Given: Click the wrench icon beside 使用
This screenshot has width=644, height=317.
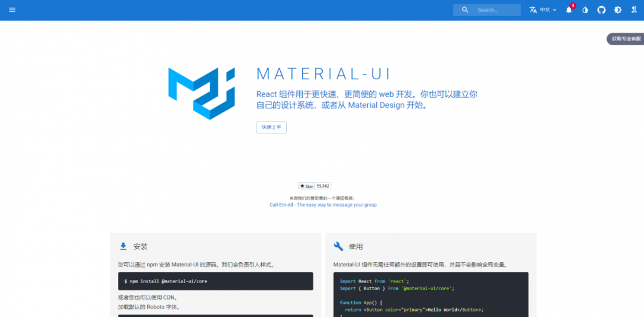Looking at the screenshot, I should click(x=338, y=246).
